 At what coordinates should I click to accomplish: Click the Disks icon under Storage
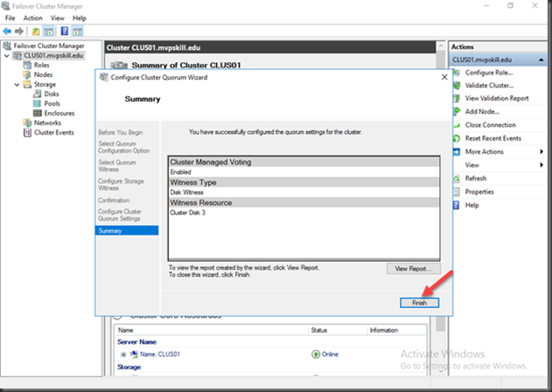tap(37, 94)
